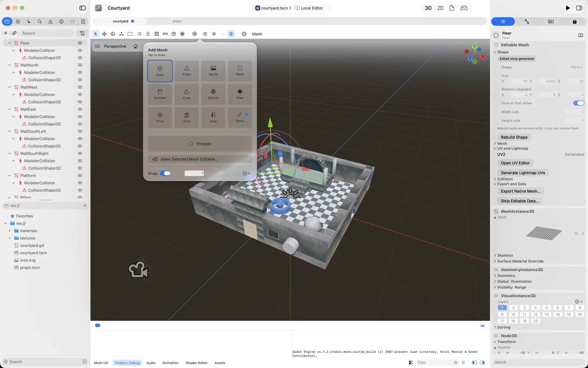Screen dimensions: 588x368
Task: Toggle WallNorth node visibility eye
Action: pos(80,65)
